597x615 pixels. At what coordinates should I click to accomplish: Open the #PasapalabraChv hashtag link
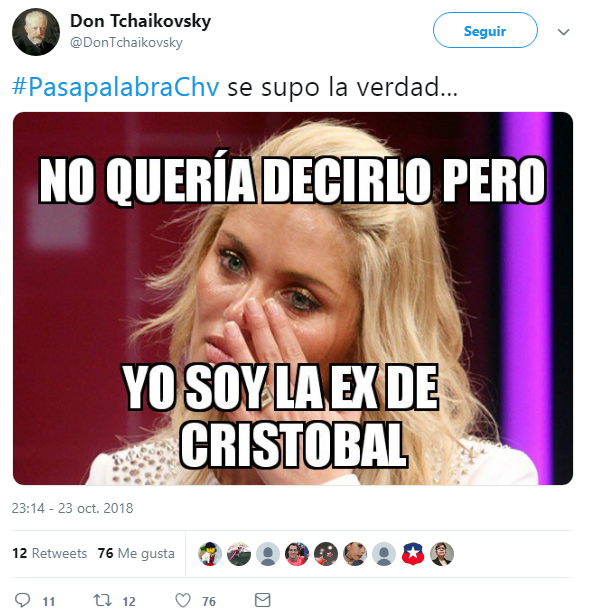coord(115,87)
